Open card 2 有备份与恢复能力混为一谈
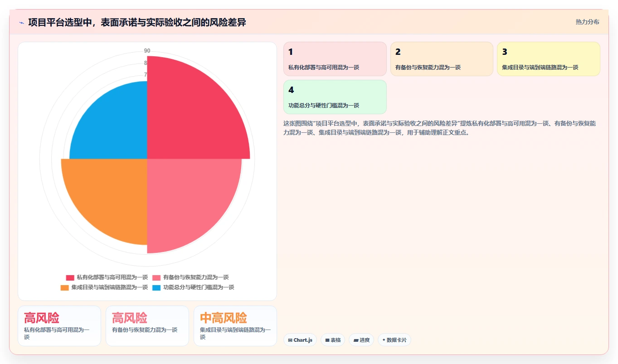618x364 pixels. pyautogui.click(x=442, y=59)
